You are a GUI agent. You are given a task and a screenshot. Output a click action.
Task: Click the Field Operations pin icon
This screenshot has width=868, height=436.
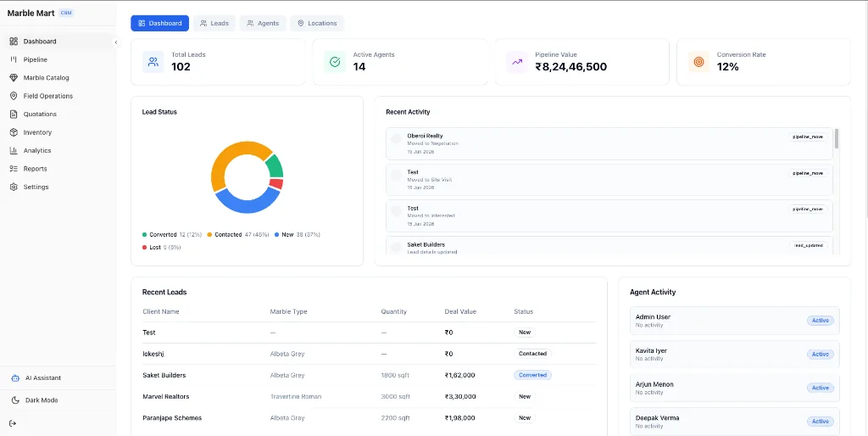click(x=14, y=96)
